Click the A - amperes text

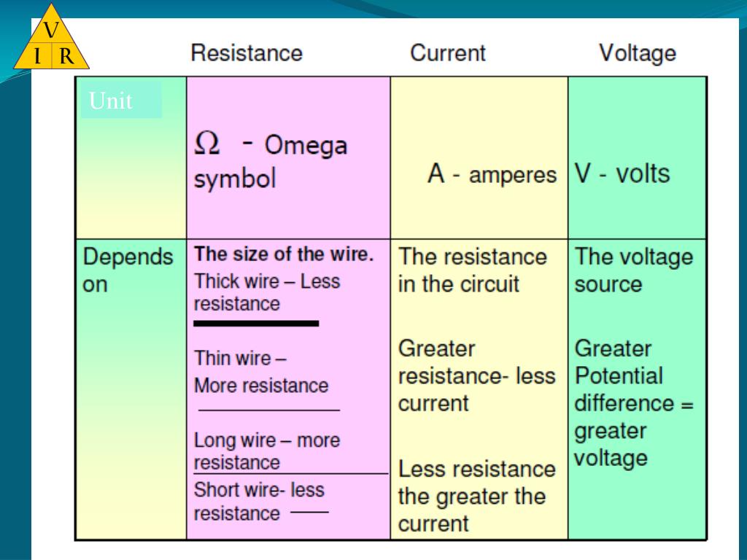click(492, 174)
